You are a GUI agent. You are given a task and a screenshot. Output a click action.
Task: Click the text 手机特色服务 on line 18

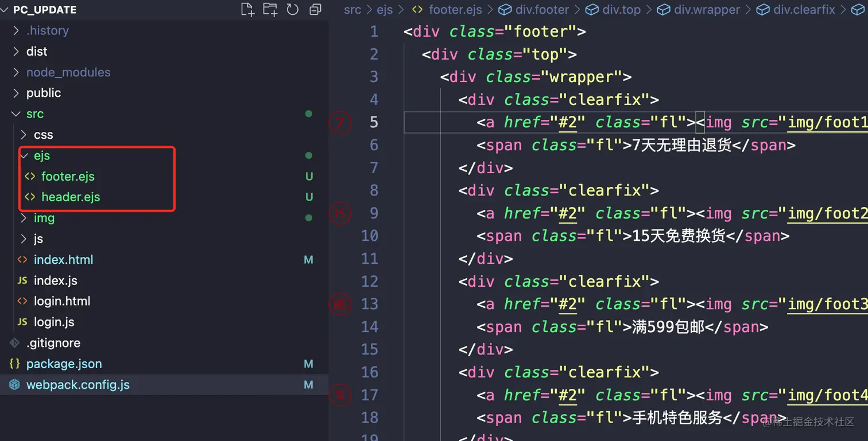click(x=677, y=417)
